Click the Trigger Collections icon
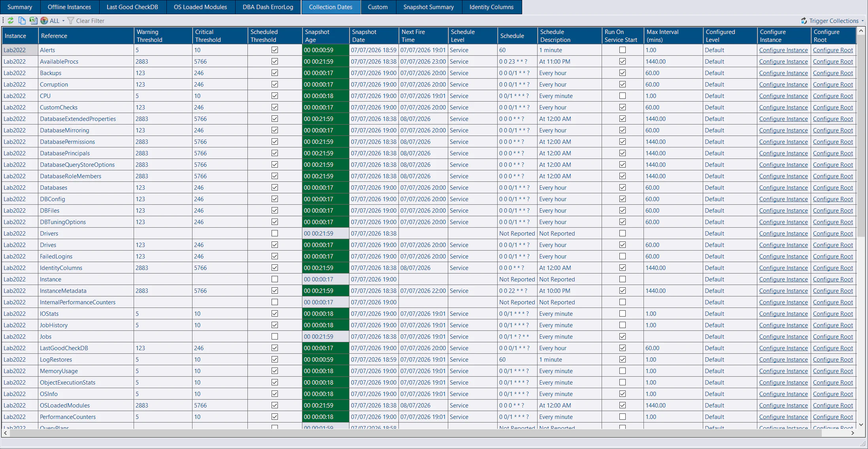Viewport: 868px width, 449px height. [x=804, y=21]
